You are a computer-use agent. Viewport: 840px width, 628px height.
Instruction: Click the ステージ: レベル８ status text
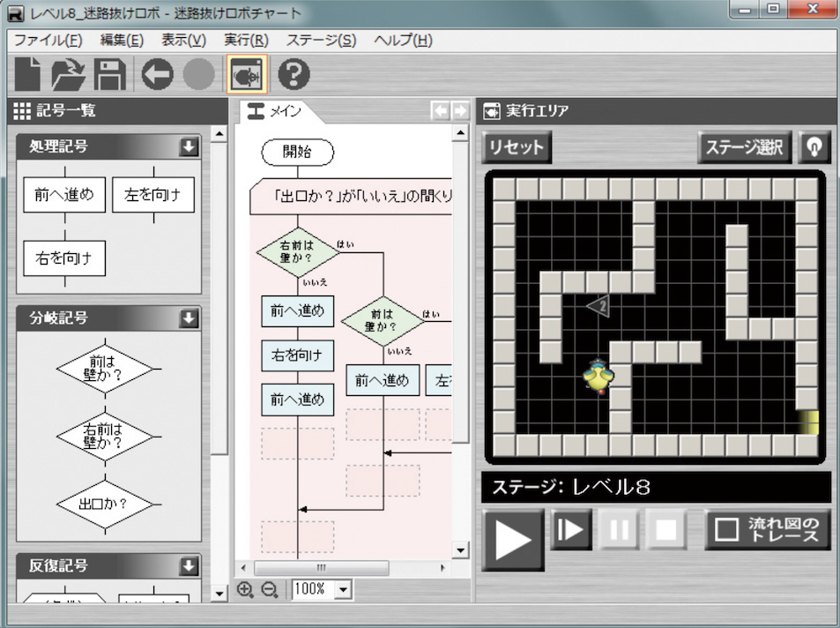pyautogui.click(x=571, y=487)
